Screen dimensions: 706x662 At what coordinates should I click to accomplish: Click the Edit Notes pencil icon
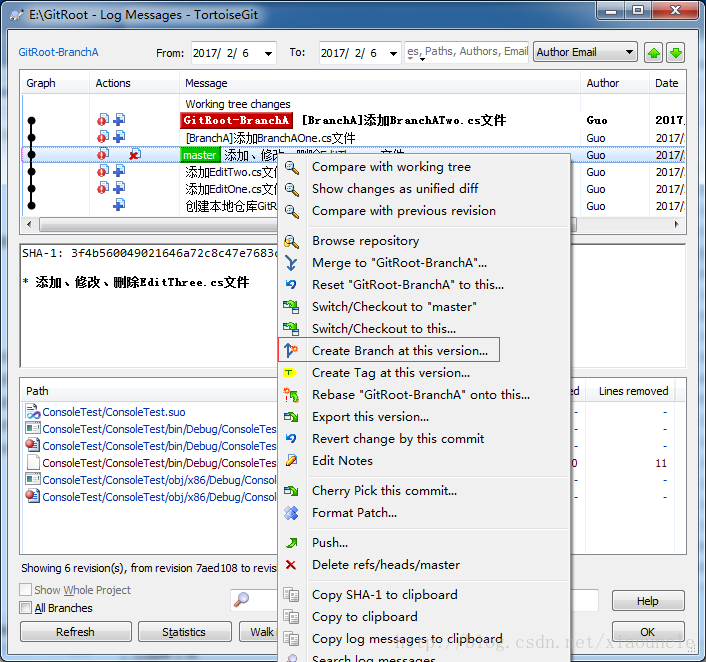[x=291, y=461]
